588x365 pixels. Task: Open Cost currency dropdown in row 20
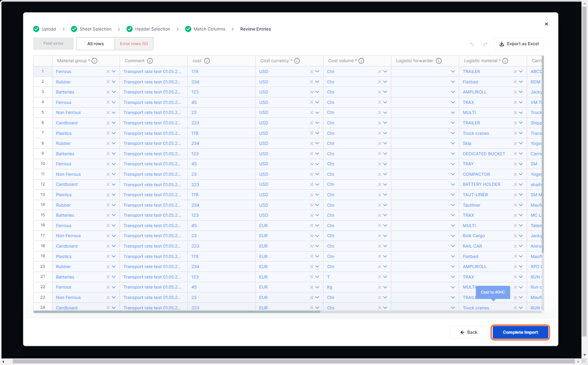click(x=317, y=267)
